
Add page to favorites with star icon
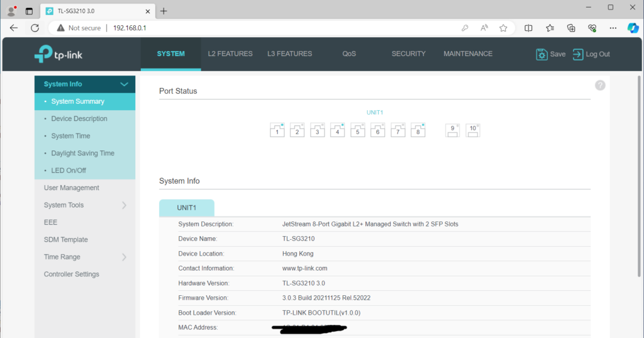click(x=503, y=28)
